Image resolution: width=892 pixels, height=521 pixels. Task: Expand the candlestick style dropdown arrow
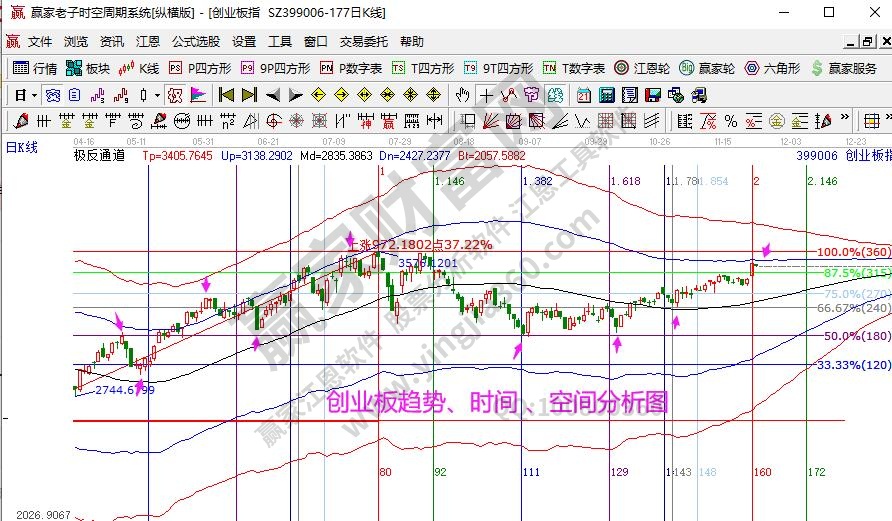157,95
